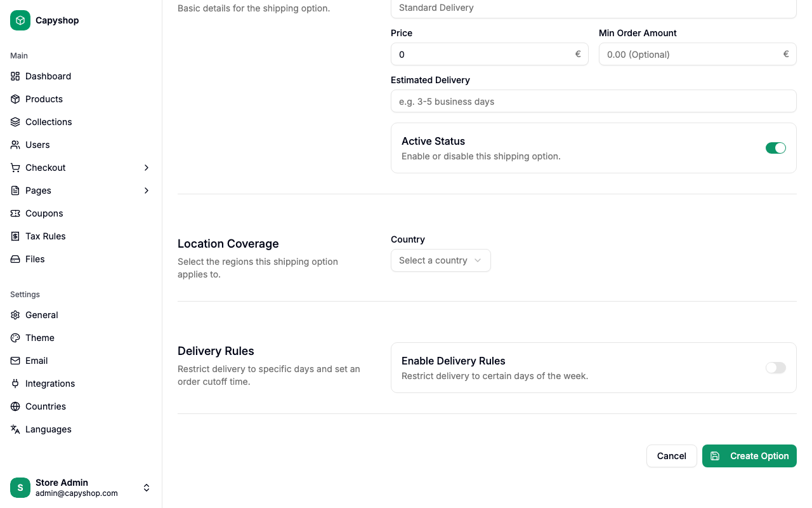This screenshot has width=812, height=508.
Task: Expand the Pages submenu chevron
Action: pos(147,190)
